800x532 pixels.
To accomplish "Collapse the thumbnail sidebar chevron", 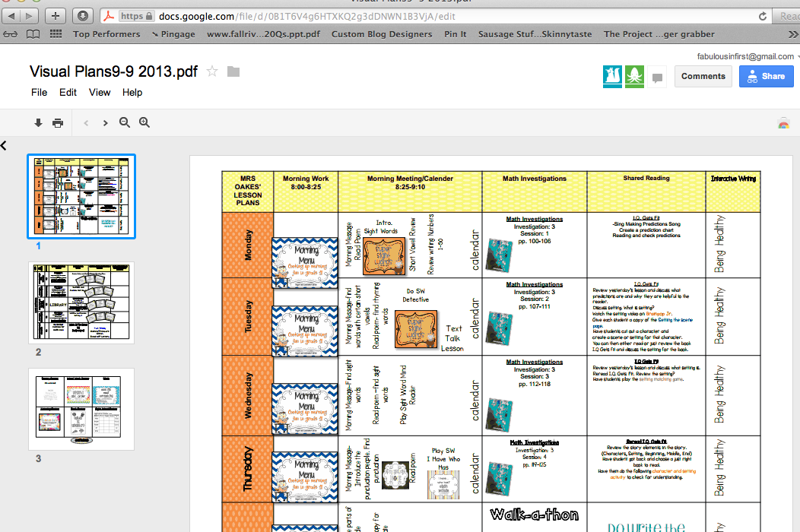I will (x=4, y=145).
